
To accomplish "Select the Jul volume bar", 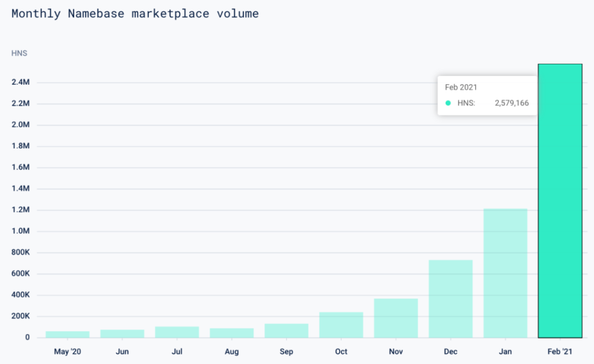I will 177,332.
